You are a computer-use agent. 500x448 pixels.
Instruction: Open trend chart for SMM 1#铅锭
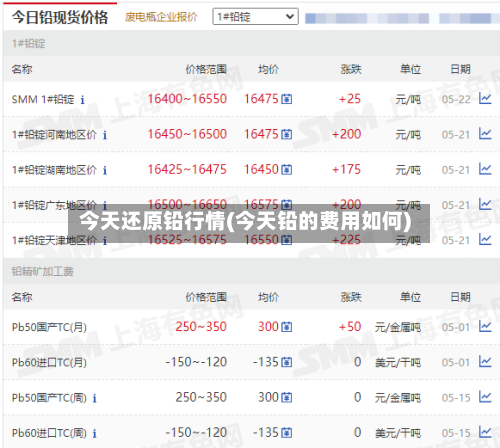(x=485, y=98)
